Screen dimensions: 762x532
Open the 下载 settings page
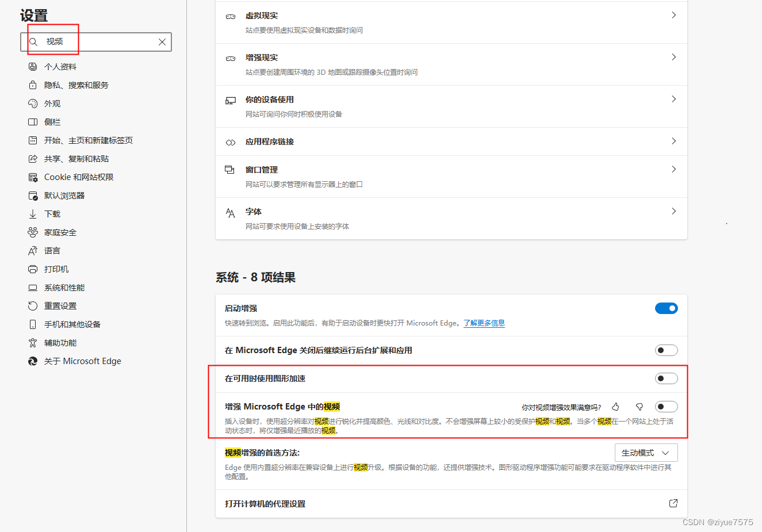point(52,214)
